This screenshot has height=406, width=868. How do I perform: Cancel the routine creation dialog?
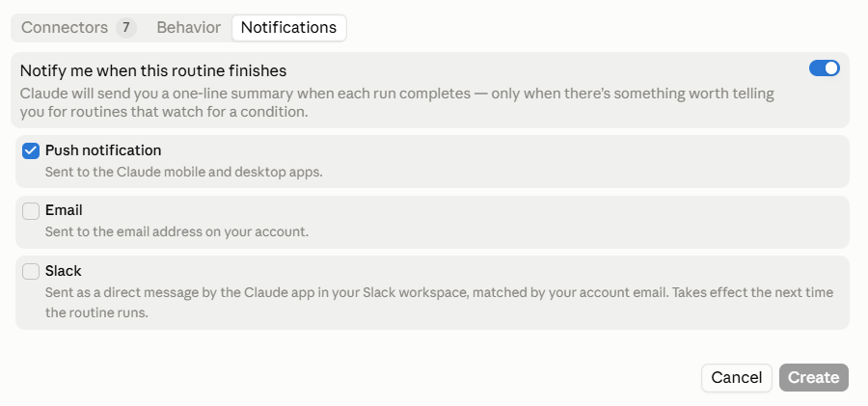[736, 378]
